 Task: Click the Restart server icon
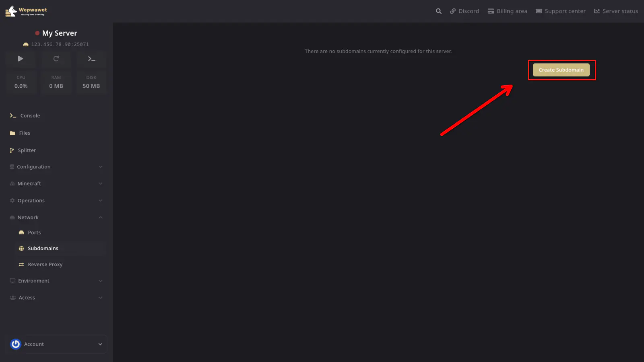pos(56,59)
